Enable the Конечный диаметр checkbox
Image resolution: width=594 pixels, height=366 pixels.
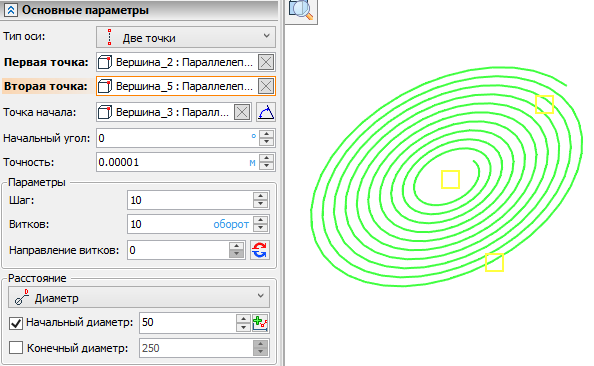click(x=16, y=347)
